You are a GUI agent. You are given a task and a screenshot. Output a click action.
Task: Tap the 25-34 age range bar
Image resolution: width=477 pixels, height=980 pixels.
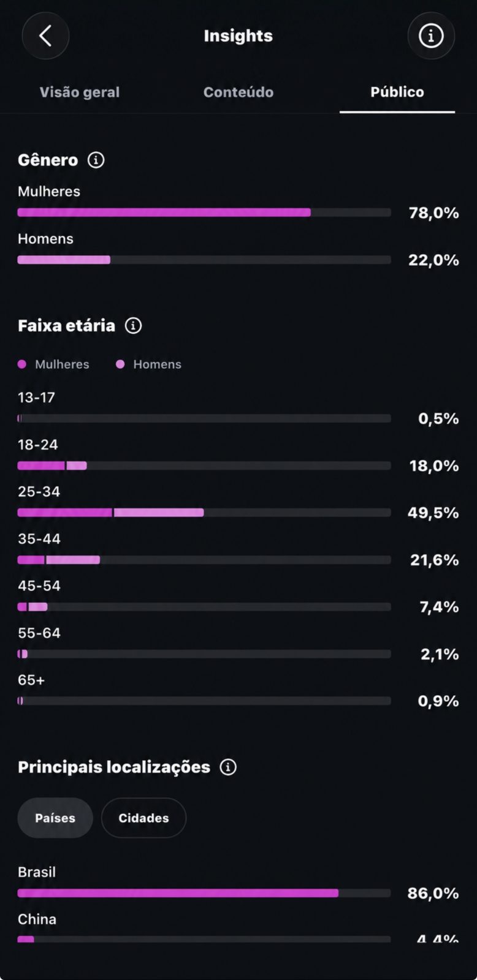pyautogui.click(x=204, y=513)
